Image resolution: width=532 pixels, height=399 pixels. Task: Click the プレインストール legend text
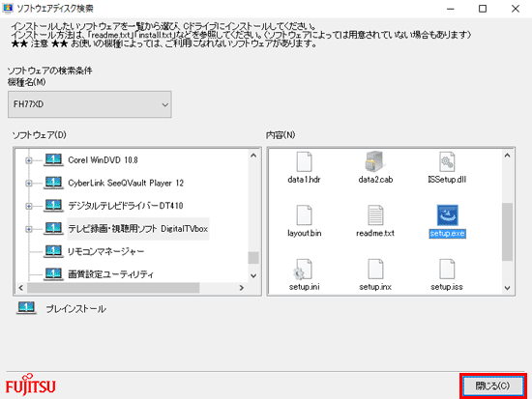pos(76,309)
